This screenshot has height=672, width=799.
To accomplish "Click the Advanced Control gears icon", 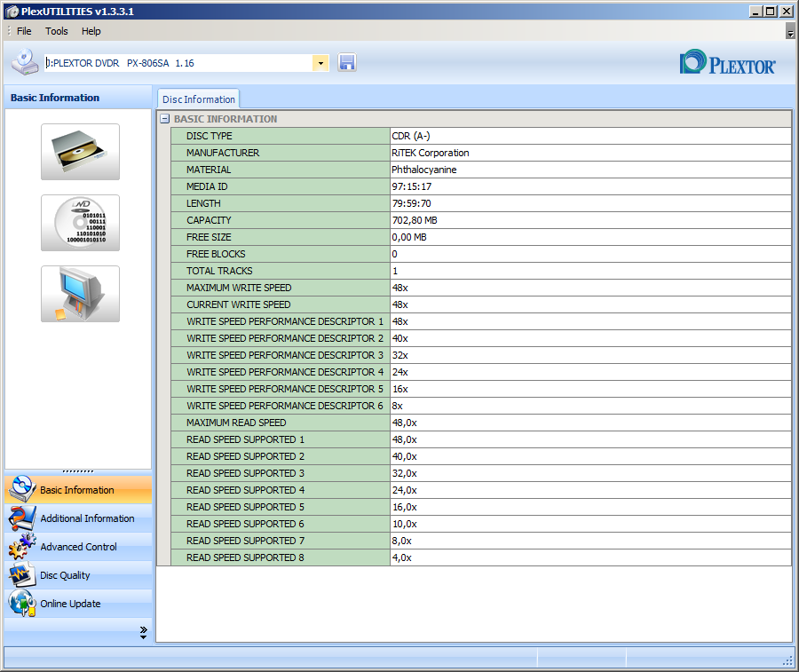I will (x=22, y=546).
